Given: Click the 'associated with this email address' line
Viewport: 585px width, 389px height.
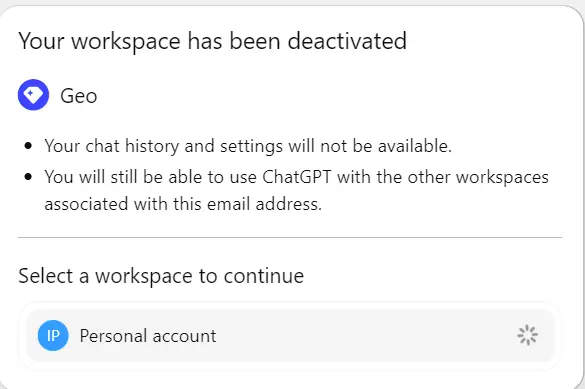Looking at the screenshot, I should click(183, 204).
